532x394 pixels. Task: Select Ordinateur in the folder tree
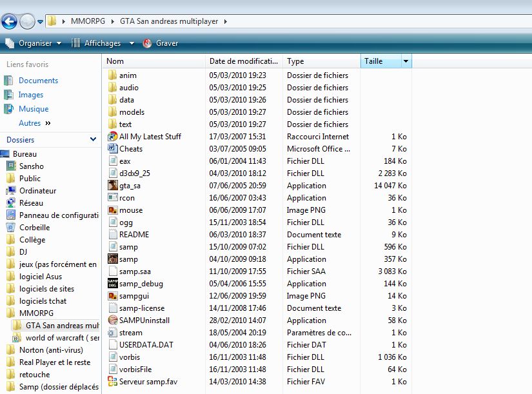pos(37,190)
